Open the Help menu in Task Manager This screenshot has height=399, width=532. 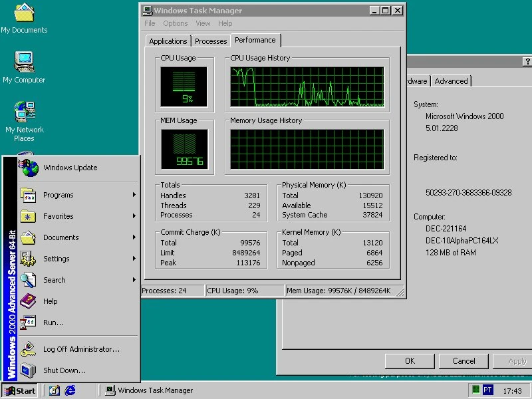[225, 23]
